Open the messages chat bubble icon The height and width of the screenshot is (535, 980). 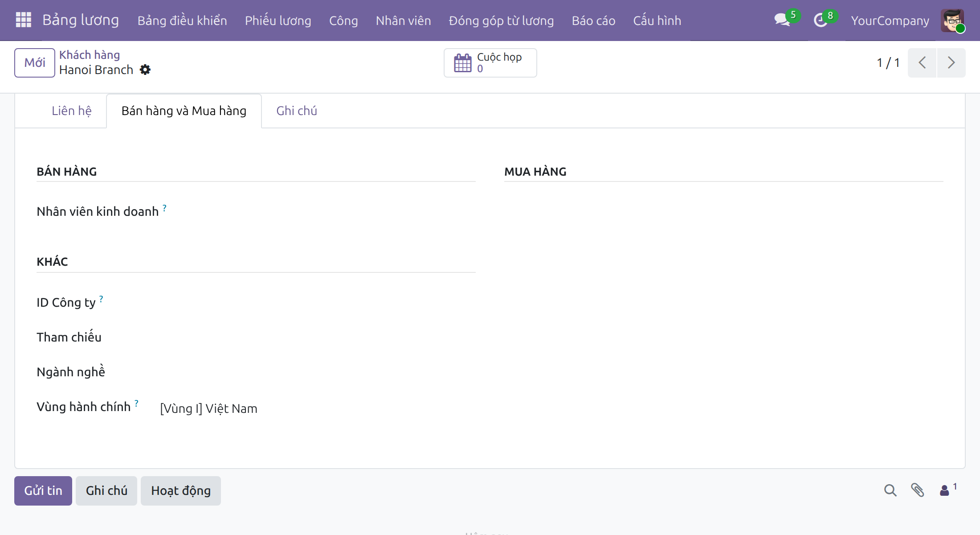pos(782,20)
